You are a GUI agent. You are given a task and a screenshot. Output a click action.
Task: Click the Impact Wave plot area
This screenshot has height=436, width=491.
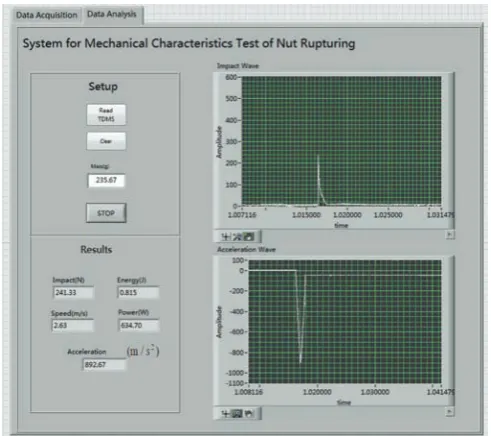click(341, 140)
